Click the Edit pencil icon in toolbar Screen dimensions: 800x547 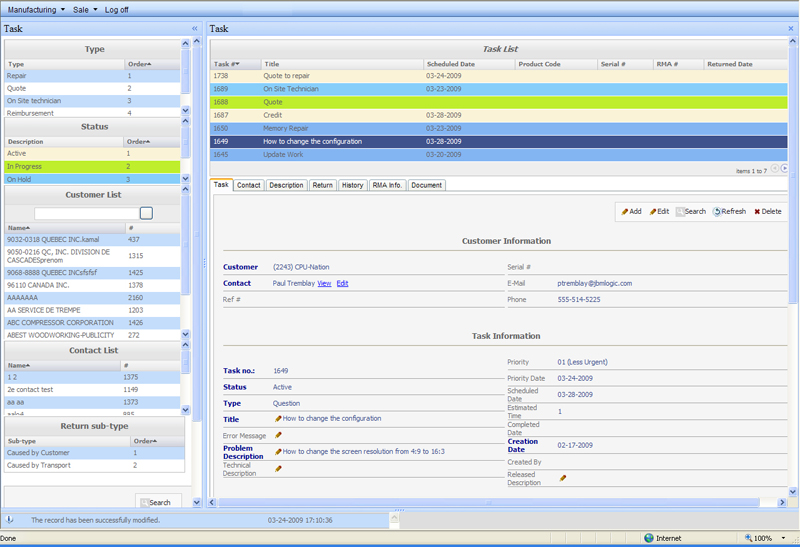click(x=653, y=212)
